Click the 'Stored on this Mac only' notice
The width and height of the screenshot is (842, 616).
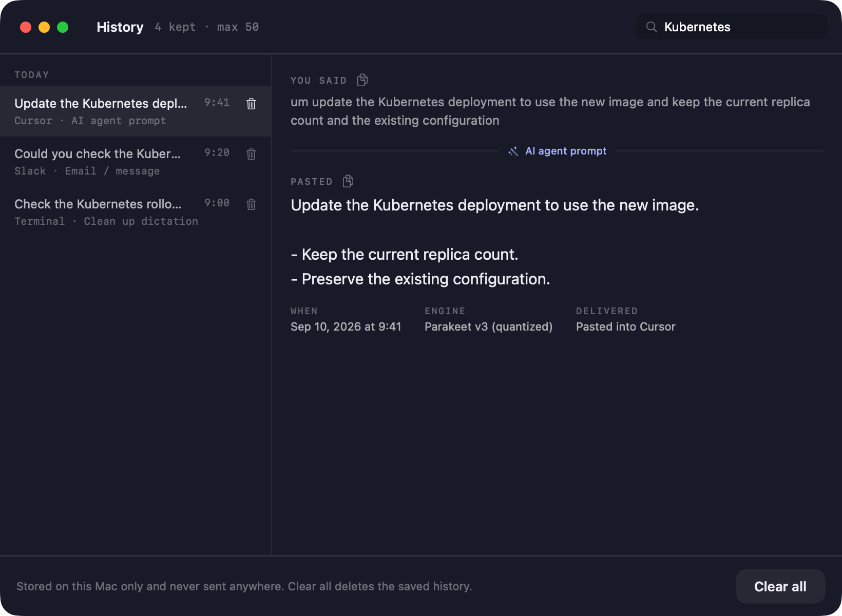pyautogui.click(x=244, y=586)
